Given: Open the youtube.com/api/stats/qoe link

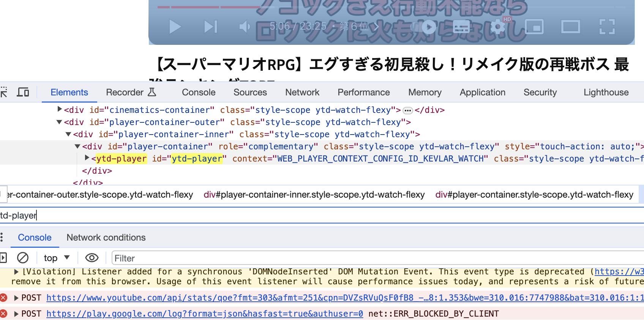Looking at the screenshot, I should [x=345, y=298].
